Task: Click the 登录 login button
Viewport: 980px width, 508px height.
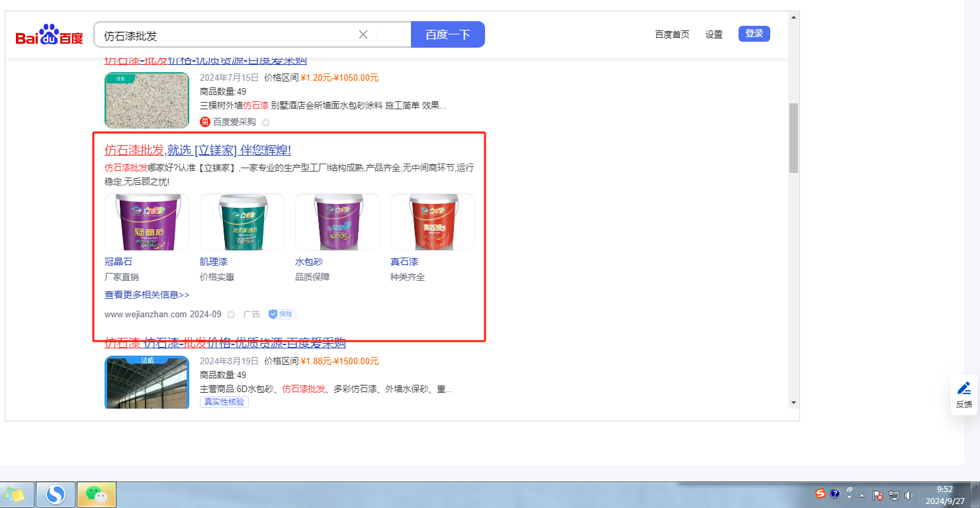Action: [754, 34]
